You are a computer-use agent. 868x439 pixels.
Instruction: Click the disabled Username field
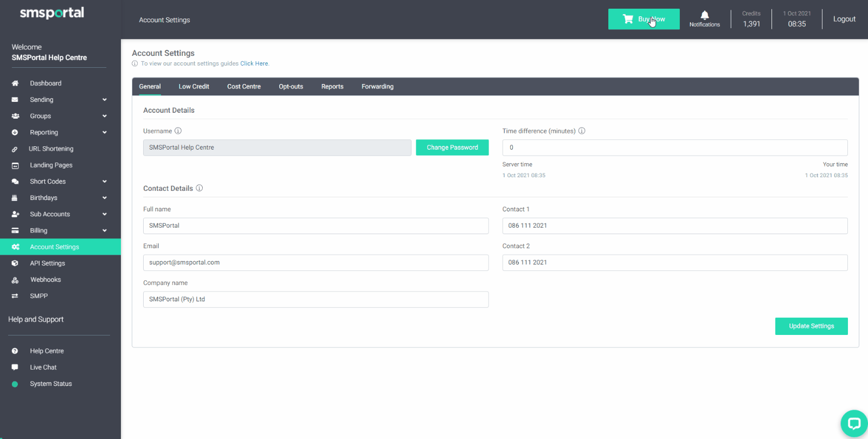[x=277, y=147]
